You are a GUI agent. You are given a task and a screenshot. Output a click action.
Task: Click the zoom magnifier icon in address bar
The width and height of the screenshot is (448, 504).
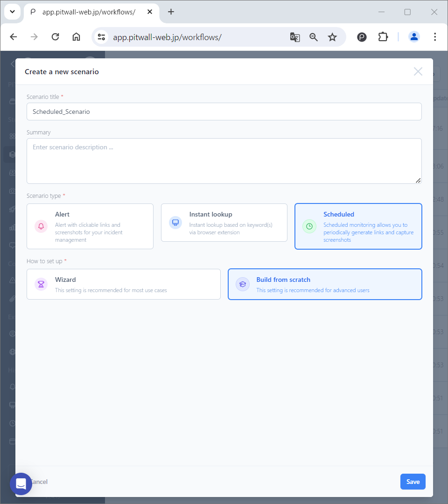[314, 37]
